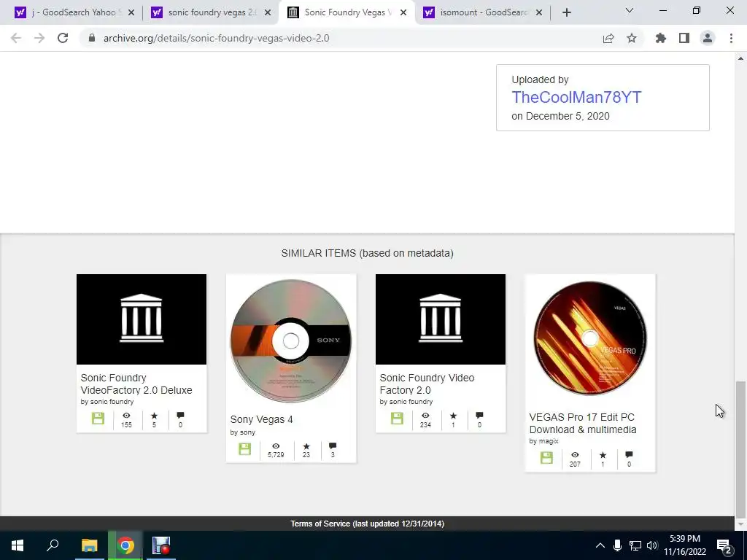Click 'by sony' creator text
The image size is (747, 560).
[x=242, y=432]
